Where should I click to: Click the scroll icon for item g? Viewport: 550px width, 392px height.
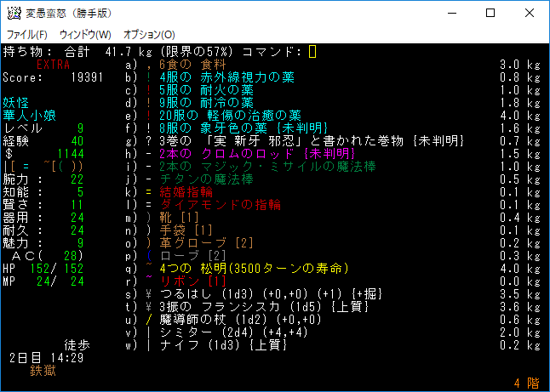tap(149, 141)
